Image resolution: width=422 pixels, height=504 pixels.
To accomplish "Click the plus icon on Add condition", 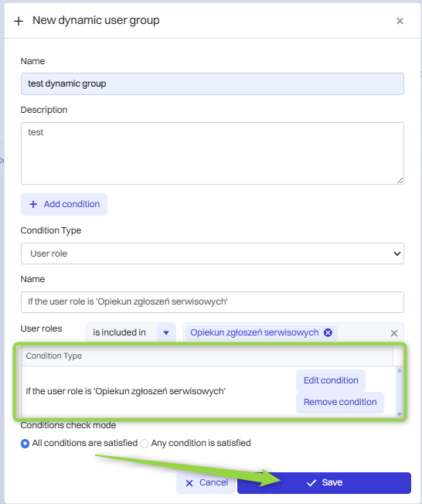I will (x=33, y=204).
